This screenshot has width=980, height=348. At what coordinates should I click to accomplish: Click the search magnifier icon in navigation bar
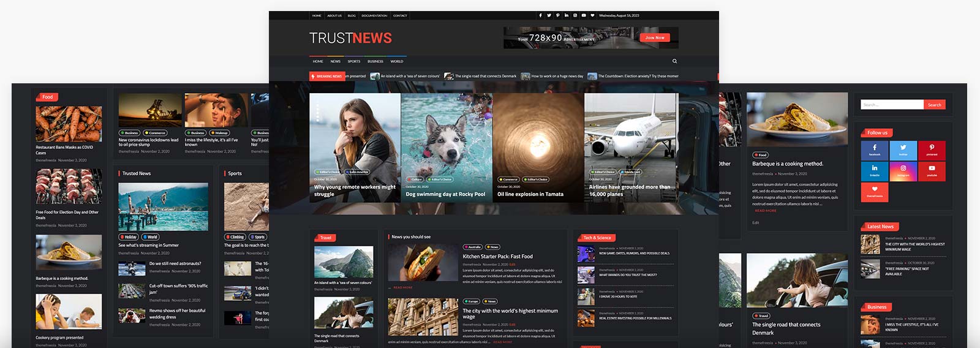tap(674, 61)
